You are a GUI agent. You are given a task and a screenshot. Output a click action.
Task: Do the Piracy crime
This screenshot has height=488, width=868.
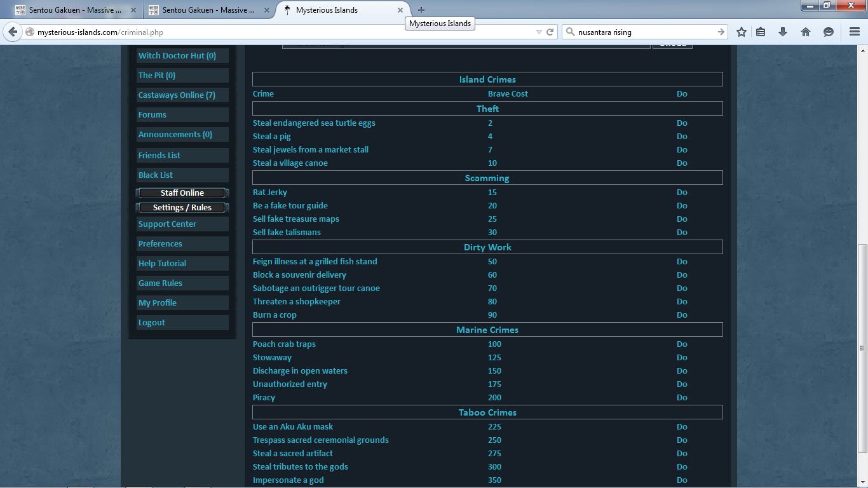[682, 397]
